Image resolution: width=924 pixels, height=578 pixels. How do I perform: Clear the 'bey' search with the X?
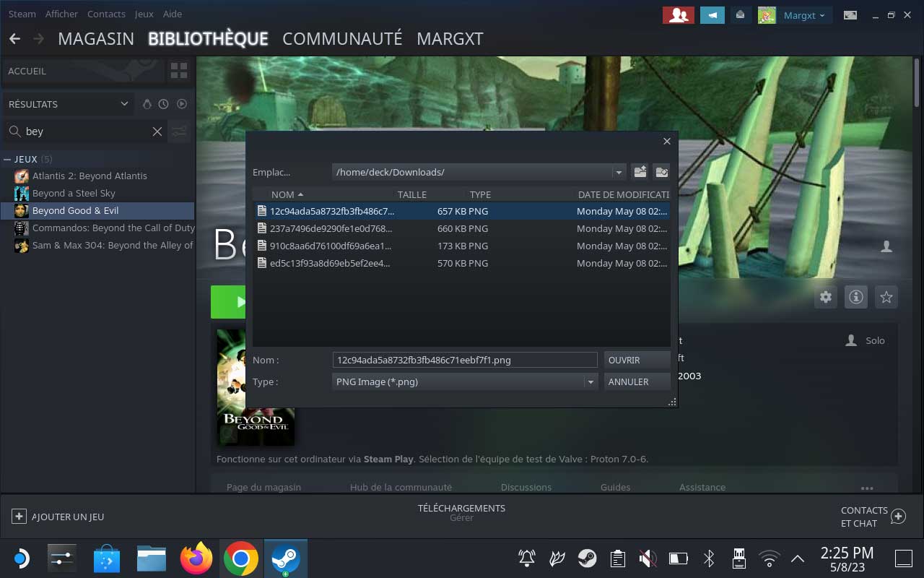click(x=157, y=131)
